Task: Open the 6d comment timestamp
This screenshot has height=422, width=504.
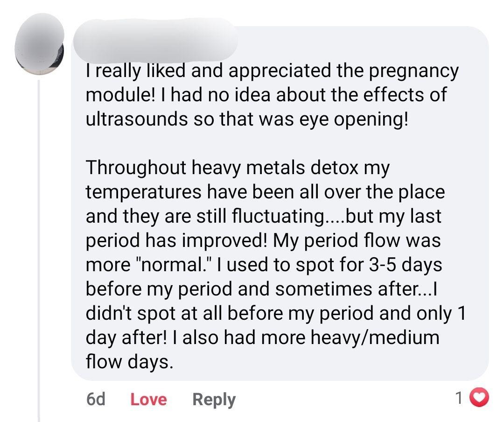Action: coord(96,399)
